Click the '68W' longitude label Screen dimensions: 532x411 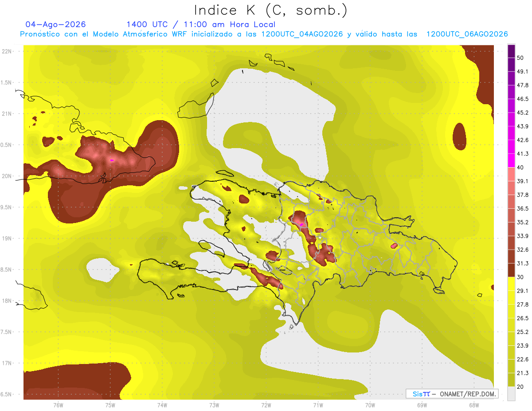[x=473, y=405]
